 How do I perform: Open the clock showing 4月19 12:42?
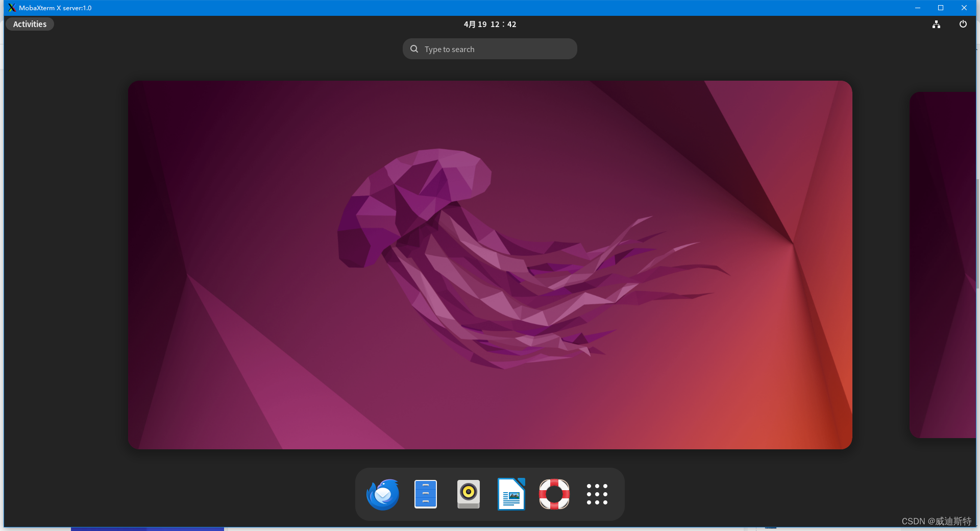pyautogui.click(x=490, y=24)
